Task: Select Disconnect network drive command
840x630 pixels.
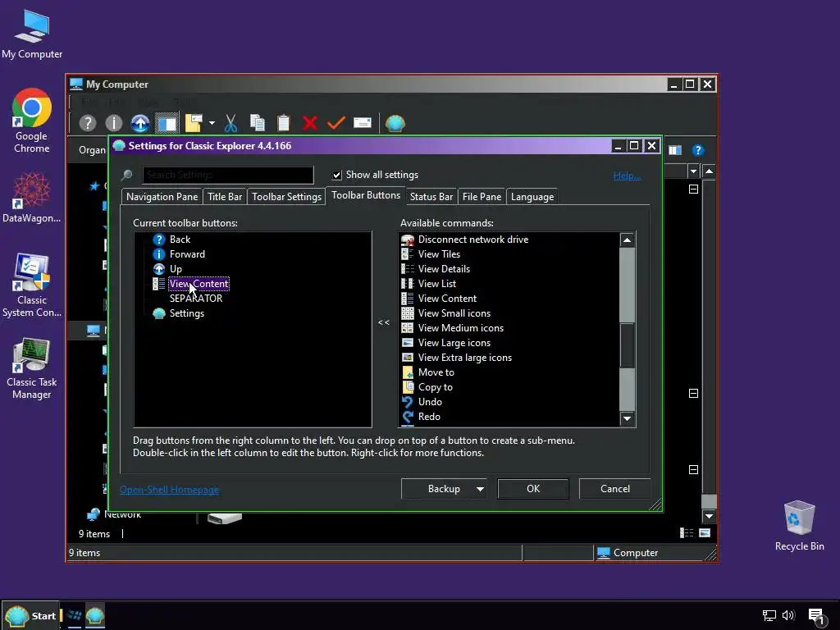Action: pyautogui.click(x=473, y=240)
